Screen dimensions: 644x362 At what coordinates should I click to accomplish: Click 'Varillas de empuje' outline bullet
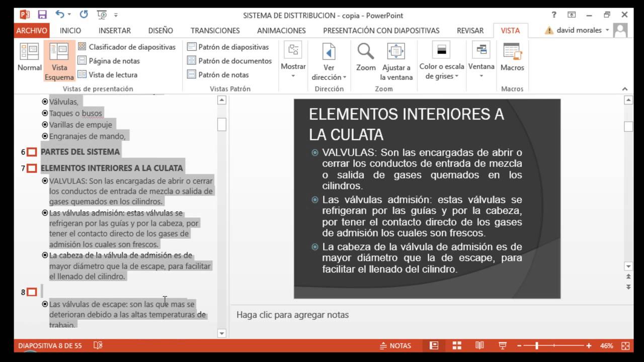[80, 125]
